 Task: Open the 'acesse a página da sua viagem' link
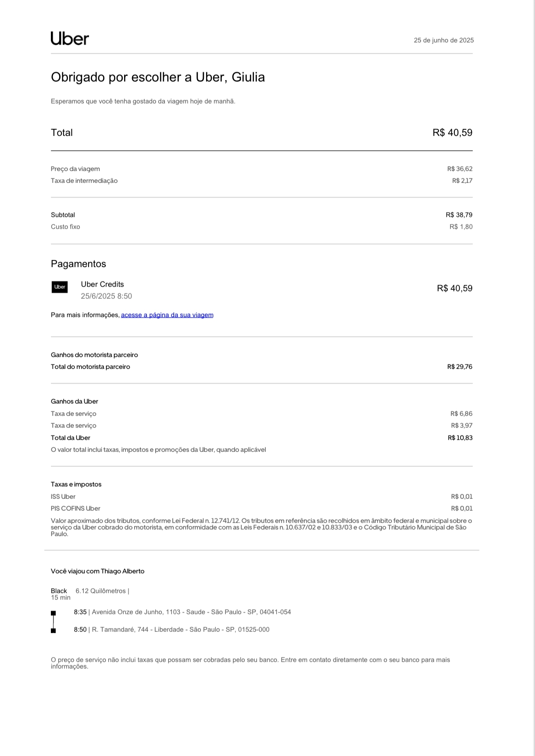(167, 315)
